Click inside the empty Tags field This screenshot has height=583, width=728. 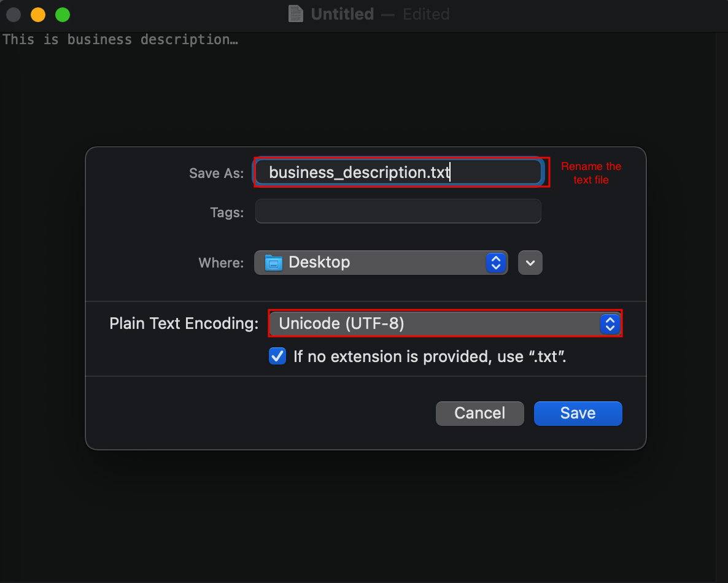coord(398,211)
